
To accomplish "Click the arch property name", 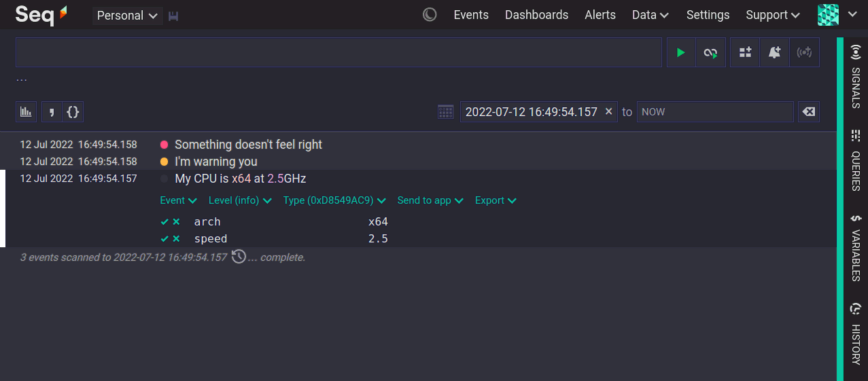I will coord(207,221).
